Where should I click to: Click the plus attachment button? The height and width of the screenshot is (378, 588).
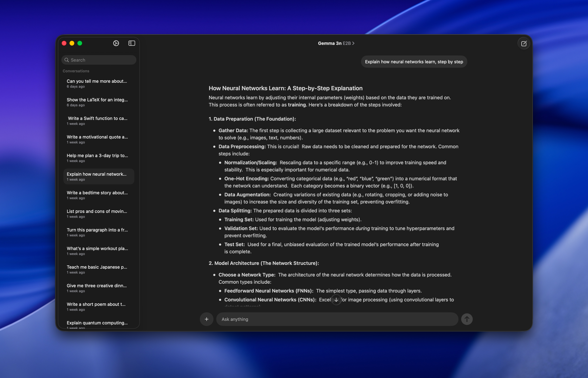pos(207,319)
